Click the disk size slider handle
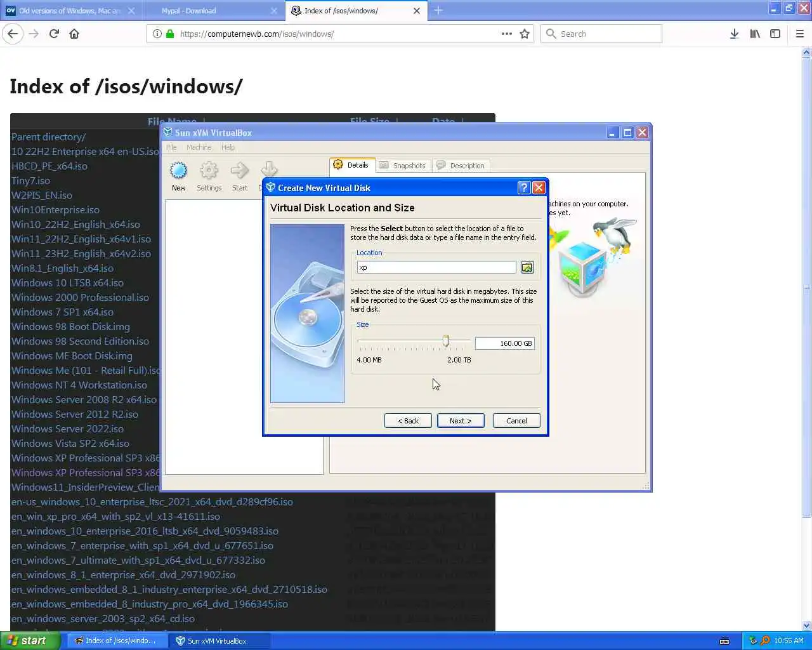The width and height of the screenshot is (812, 650). pyautogui.click(x=446, y=342)
